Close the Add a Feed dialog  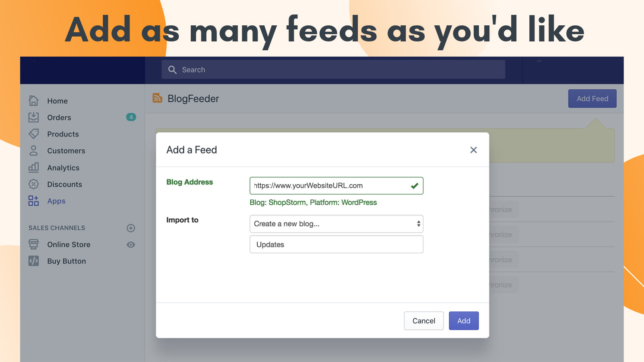(x=473, y=150)
